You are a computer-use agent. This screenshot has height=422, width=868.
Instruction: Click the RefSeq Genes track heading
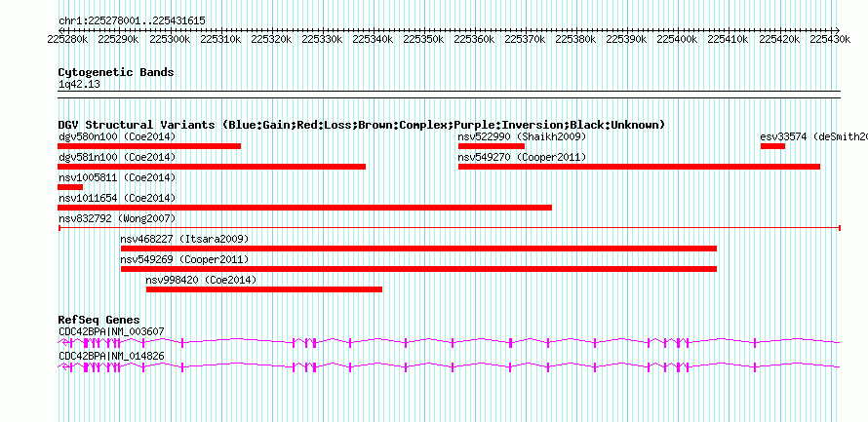click(99, 320)
